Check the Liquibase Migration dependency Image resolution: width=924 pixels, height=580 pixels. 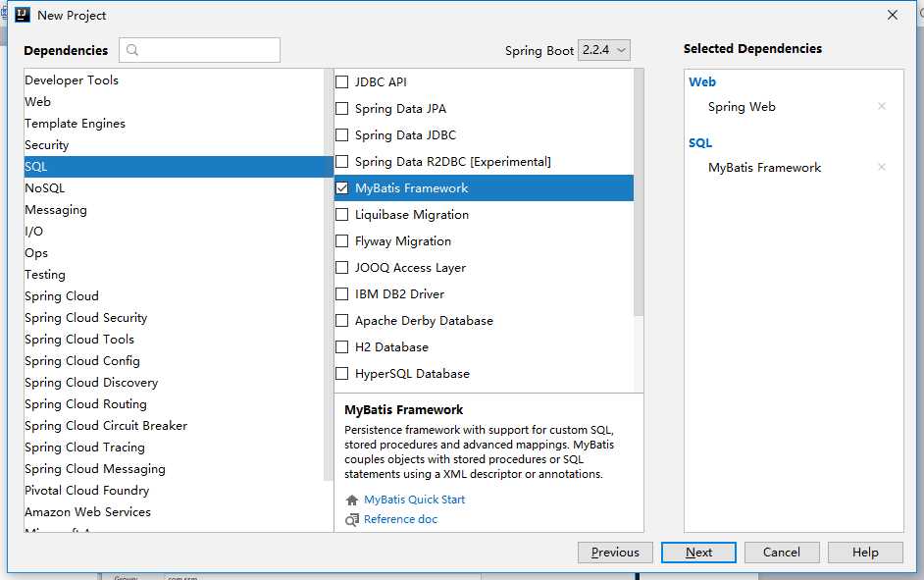pos(341,215)
